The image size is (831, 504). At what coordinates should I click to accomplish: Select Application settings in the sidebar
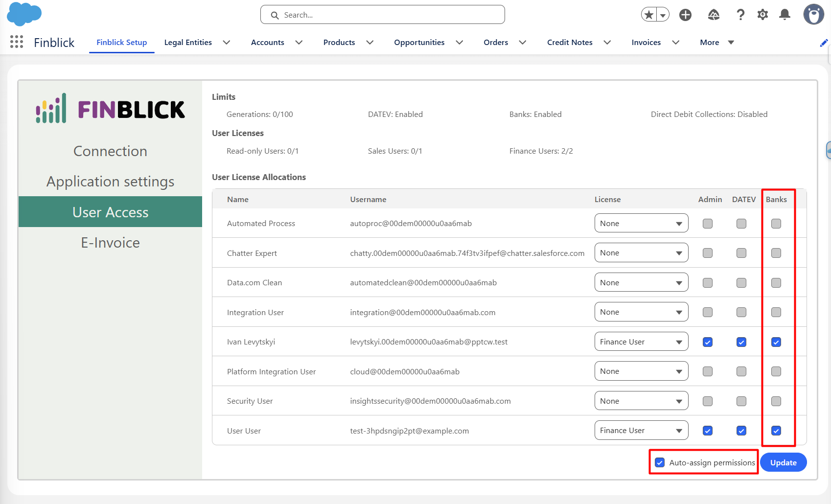[x=111, y=182]
